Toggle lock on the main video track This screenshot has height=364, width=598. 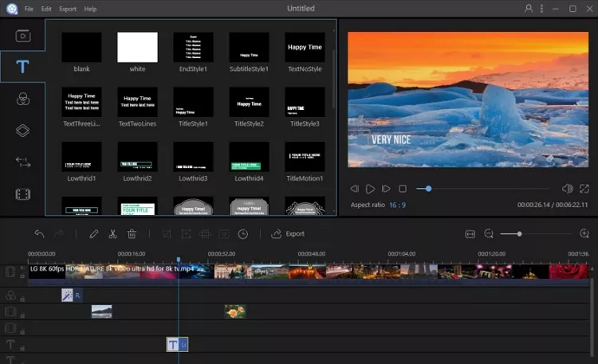pos(22,276)
